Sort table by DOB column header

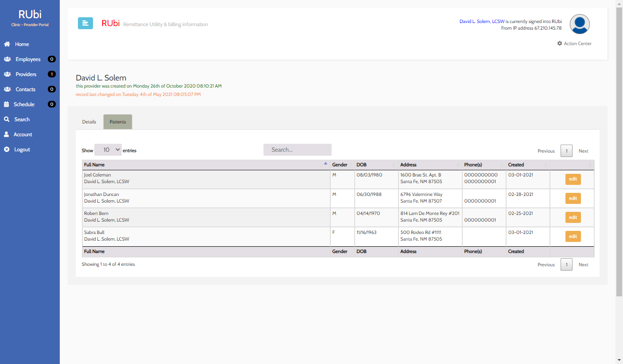tap(375, 165)
